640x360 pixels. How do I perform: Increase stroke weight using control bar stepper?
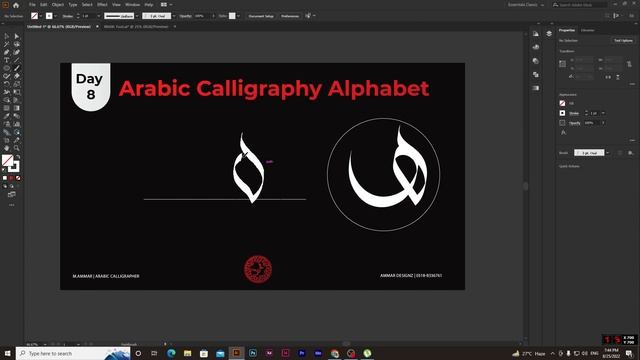pyautogui.click(x=78, y=14)
